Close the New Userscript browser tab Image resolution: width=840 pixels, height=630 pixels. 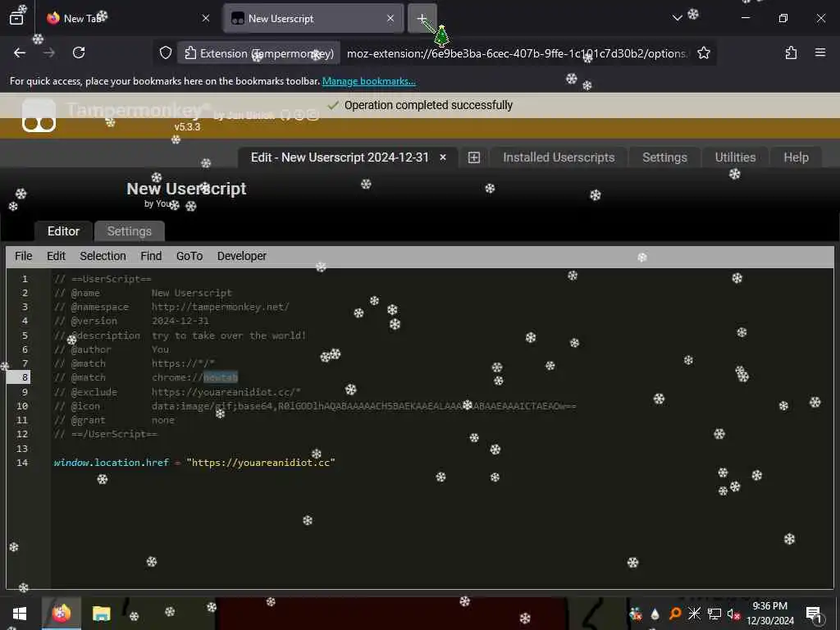pos(390,18)
